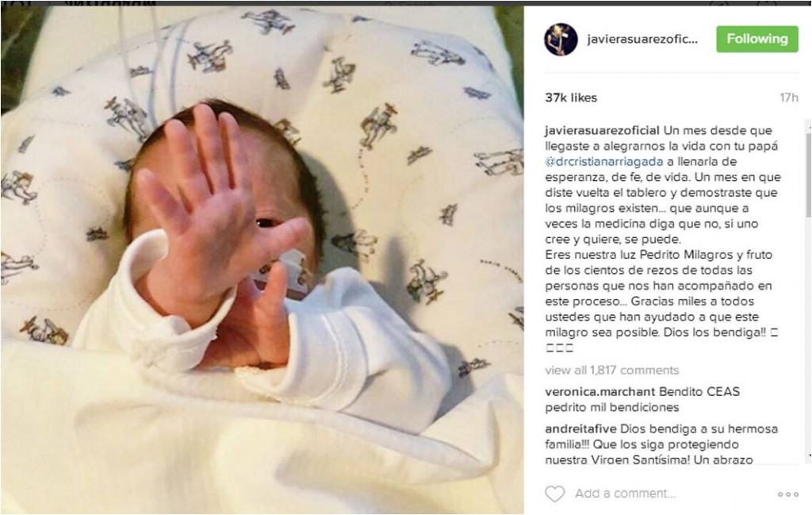Click the veronica.marchant comment text

pyautogui.click(x=642, y=399)
